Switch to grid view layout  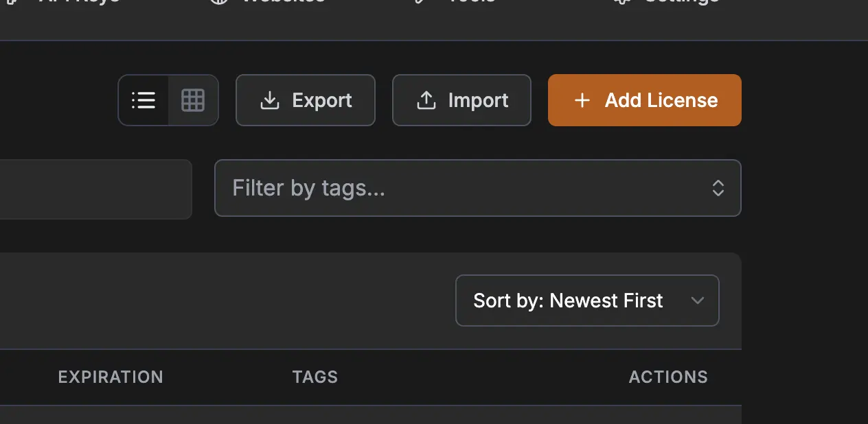coord(193,100)
